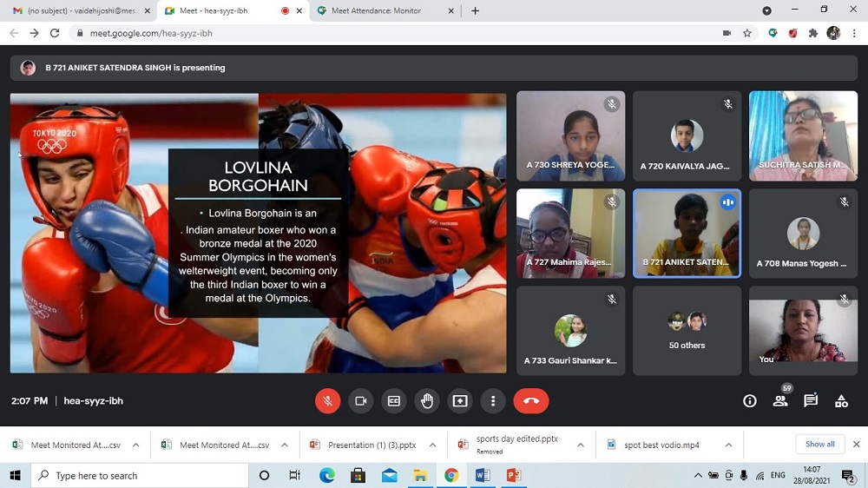Click the raise hand icon
The height and width of the screenshot is (488, 868).
(x=427, y=401)
